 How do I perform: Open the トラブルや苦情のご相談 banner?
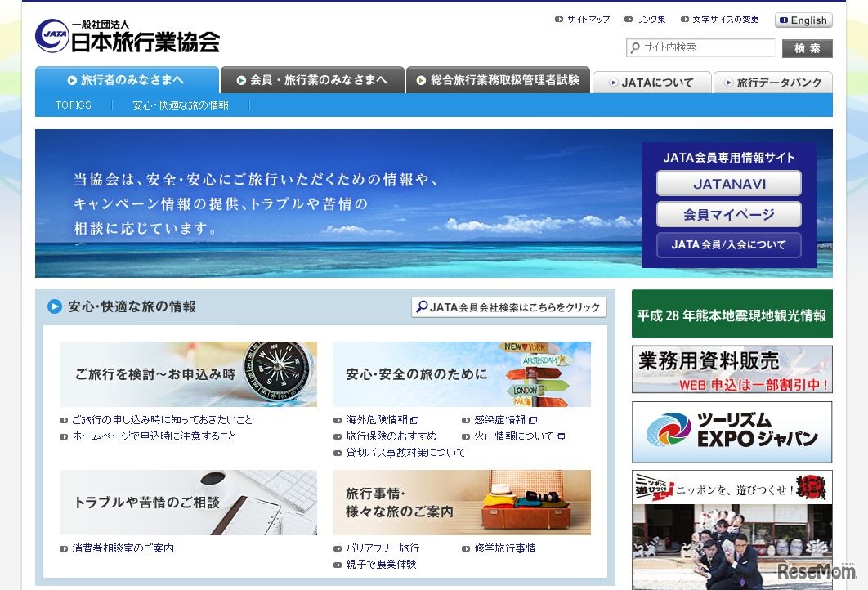[x=188, y=503]
